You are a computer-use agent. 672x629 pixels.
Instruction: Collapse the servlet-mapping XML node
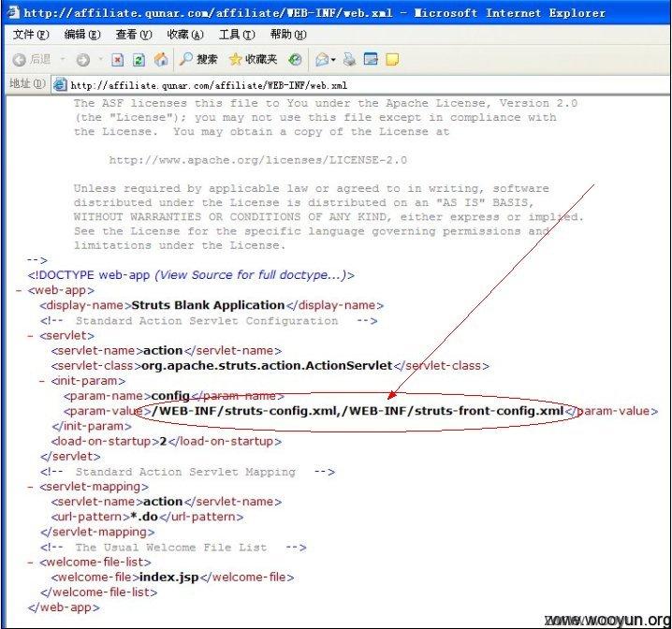click(x=31, y=487)
